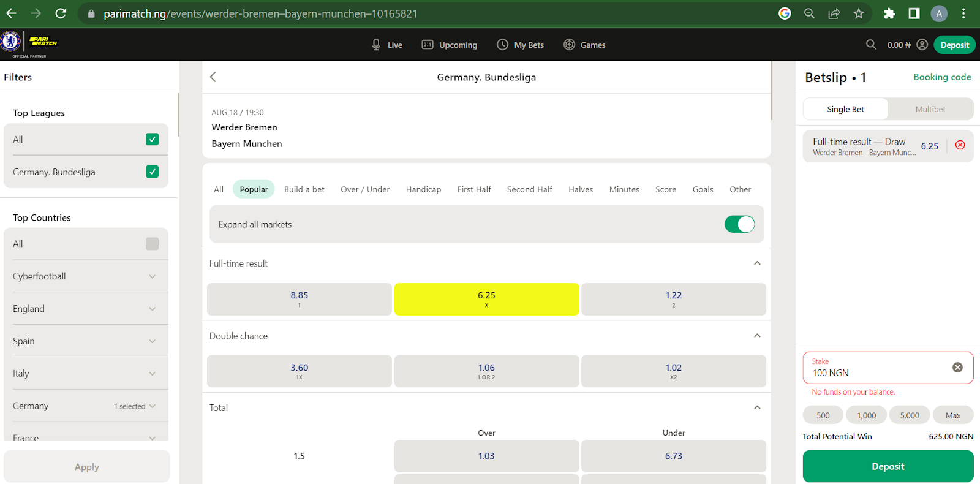980x484 pixels.
Task: Expand the Germany country filter
Action: click(86, 406)
